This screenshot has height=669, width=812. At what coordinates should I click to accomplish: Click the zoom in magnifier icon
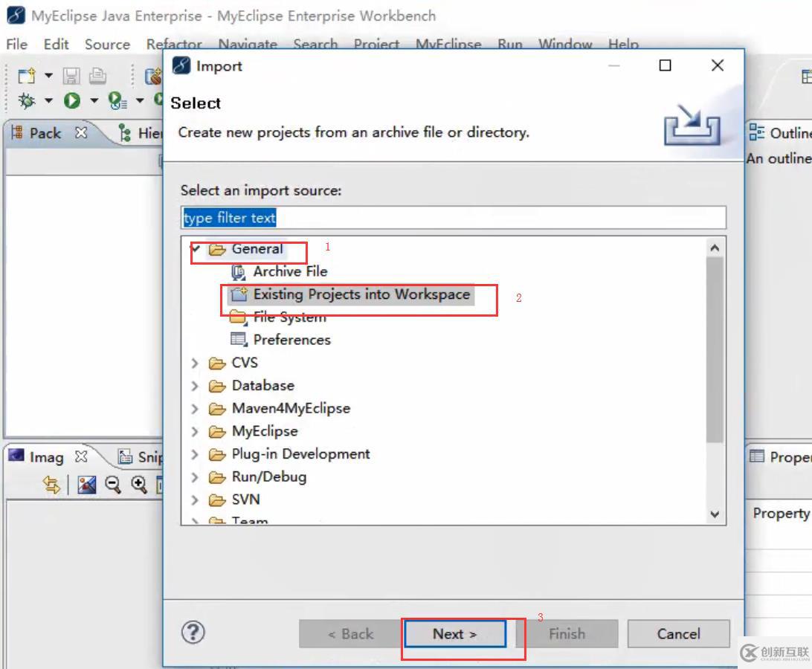click(139, 485)
